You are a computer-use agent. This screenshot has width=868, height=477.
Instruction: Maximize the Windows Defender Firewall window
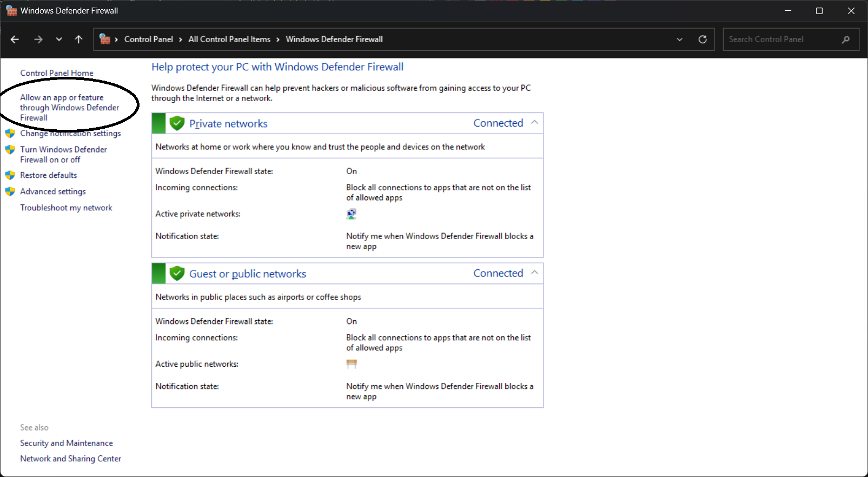pyautogui.click(x=819, y=11)
